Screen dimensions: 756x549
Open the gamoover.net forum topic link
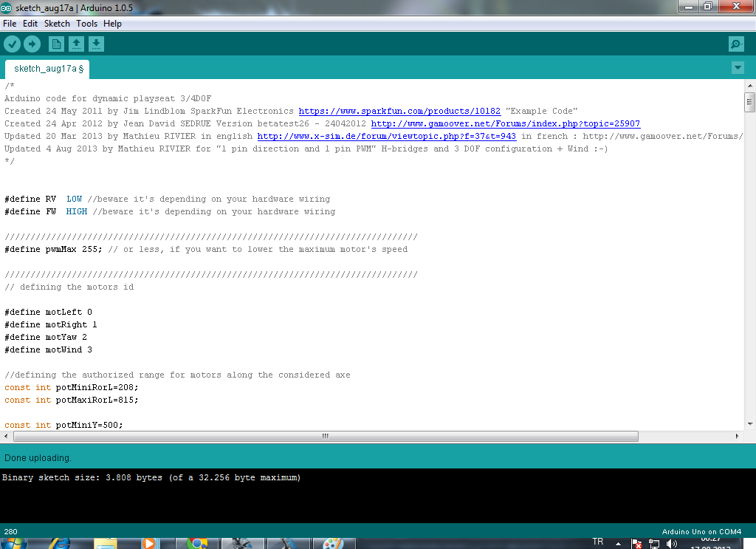pos(505,123)
